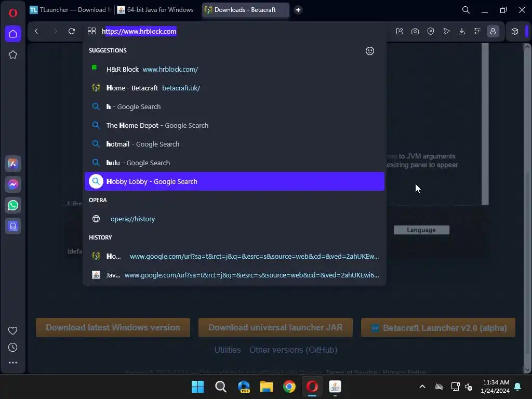Screen dimensions: 532x399
Task: Go to Opera start page home icon
Action: click(13, 34)
